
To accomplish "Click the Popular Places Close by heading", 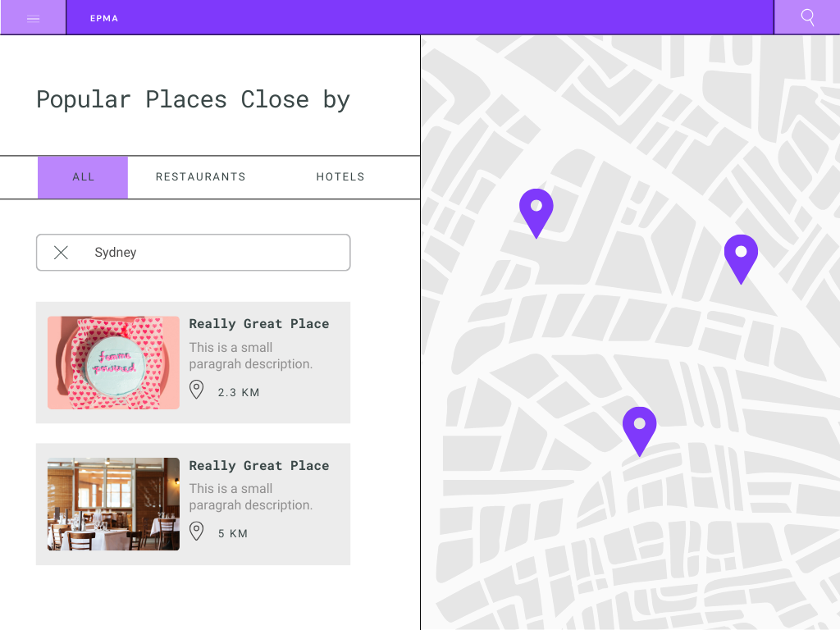I will tap(193, 99).
